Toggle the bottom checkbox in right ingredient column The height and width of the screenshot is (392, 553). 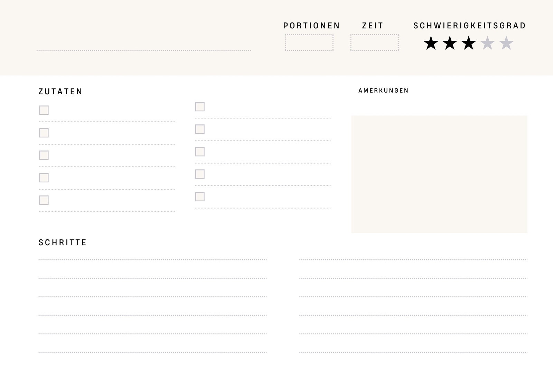coord(200,197)
